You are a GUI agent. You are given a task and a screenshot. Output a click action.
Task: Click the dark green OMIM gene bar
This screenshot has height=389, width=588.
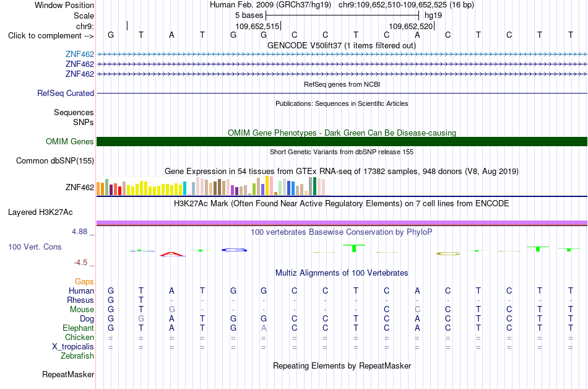pyautogui.click(x=342, y=141)
